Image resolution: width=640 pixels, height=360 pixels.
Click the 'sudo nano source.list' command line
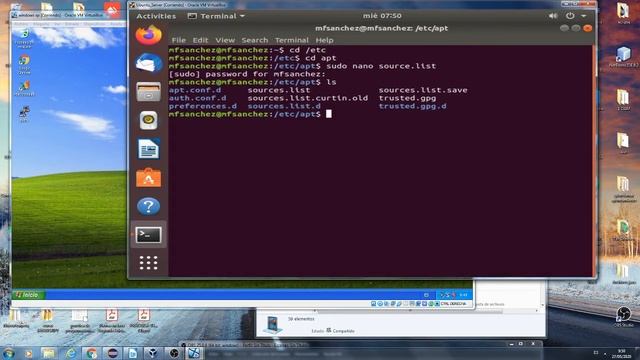pyautogui.click(x=302, y=66)
